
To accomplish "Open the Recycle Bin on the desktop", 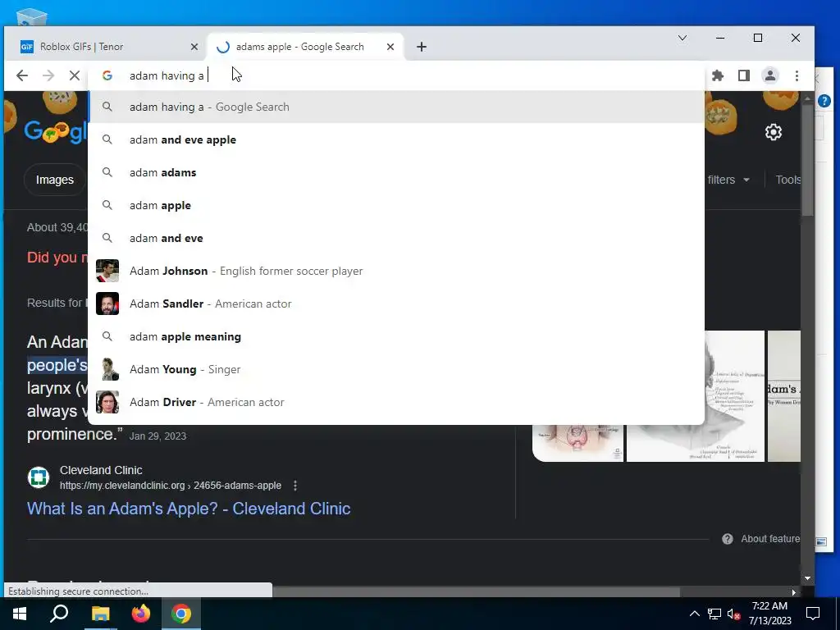I will point(31,17).
